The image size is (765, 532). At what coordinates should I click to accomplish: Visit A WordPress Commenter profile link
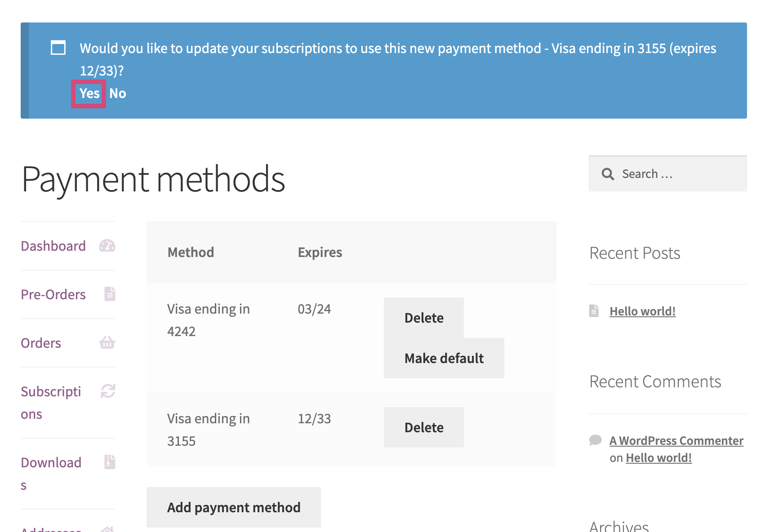tap(676, 440)
